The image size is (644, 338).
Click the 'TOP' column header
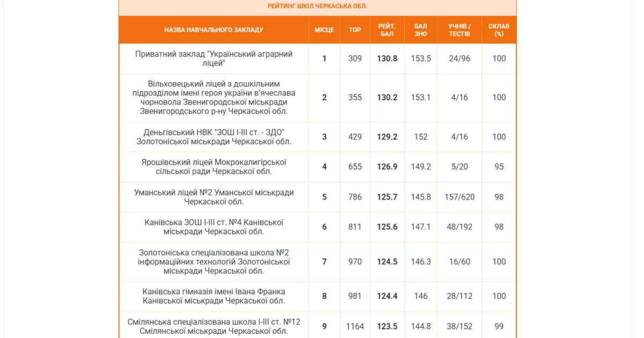[x=355, y=30]
